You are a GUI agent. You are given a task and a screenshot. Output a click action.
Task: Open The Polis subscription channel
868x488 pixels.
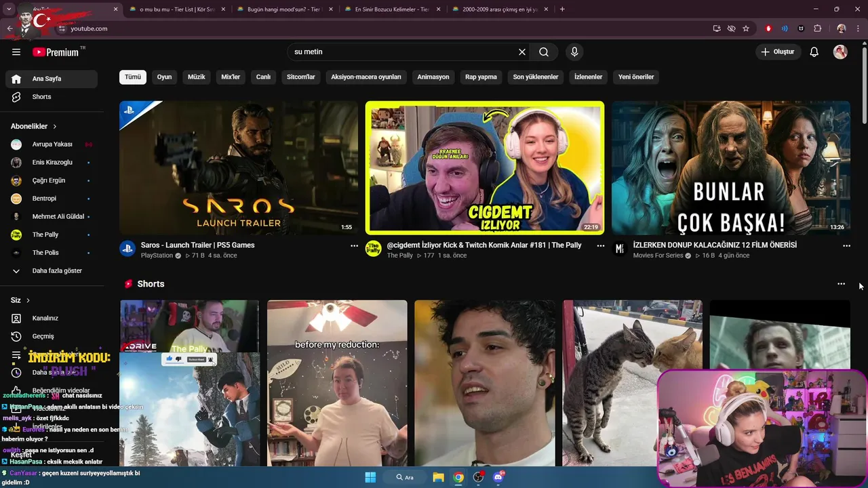tap(52, 253)
